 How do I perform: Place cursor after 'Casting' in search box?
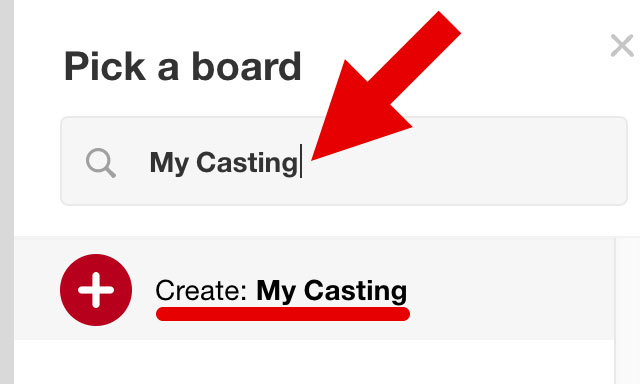coord(301,162)
